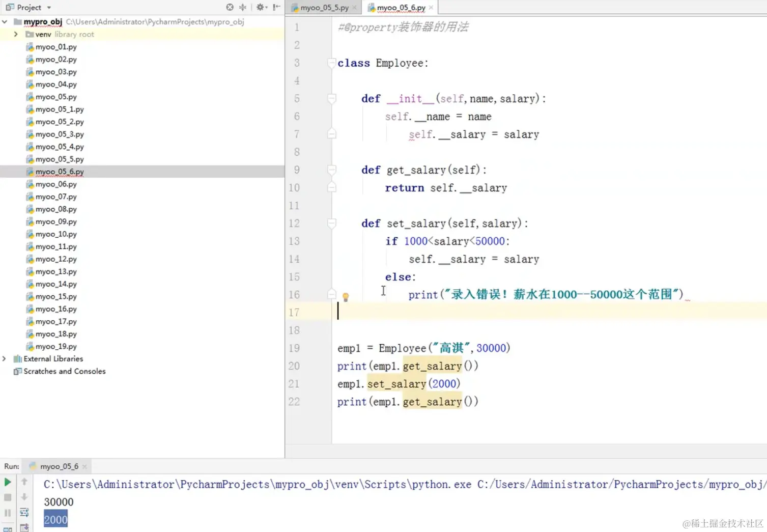Select myoo_04.py in the project tree
Screen dimensions: 767x532
[x=56, y=85]
